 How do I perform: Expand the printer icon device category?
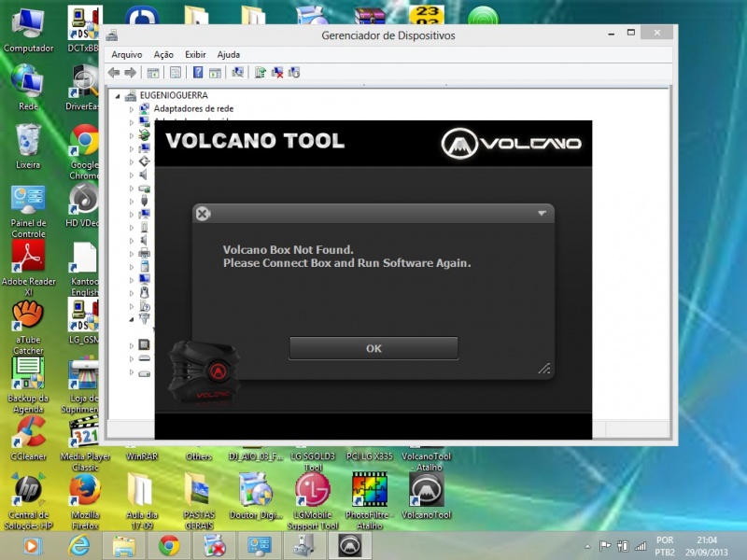point(132,253)
